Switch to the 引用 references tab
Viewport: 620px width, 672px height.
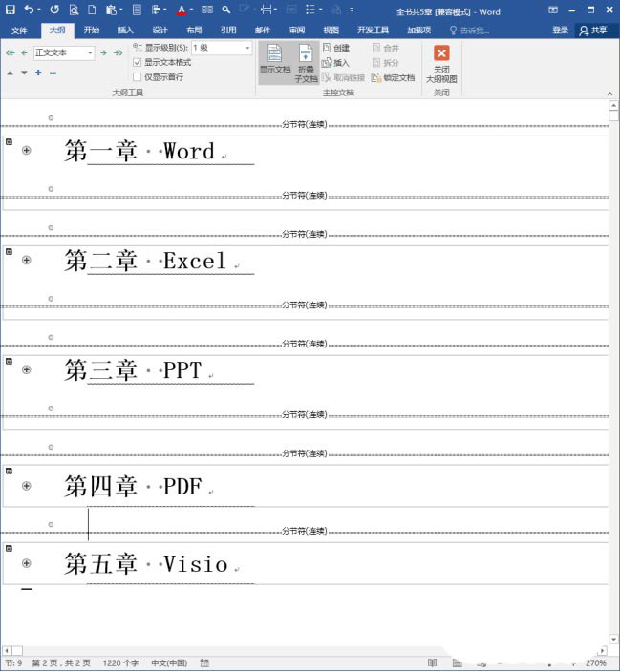228,30
